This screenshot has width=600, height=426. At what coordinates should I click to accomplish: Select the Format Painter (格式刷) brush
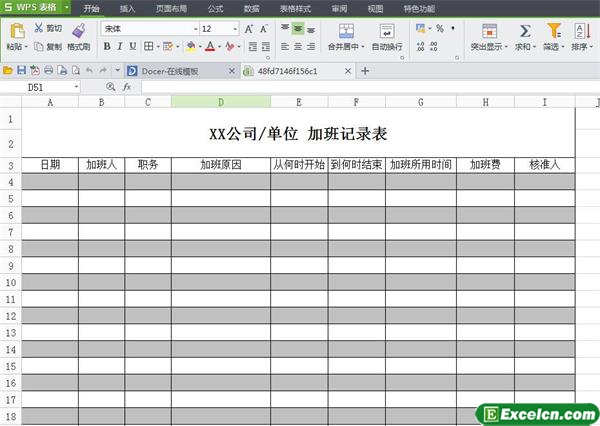(x=79, y=31)
